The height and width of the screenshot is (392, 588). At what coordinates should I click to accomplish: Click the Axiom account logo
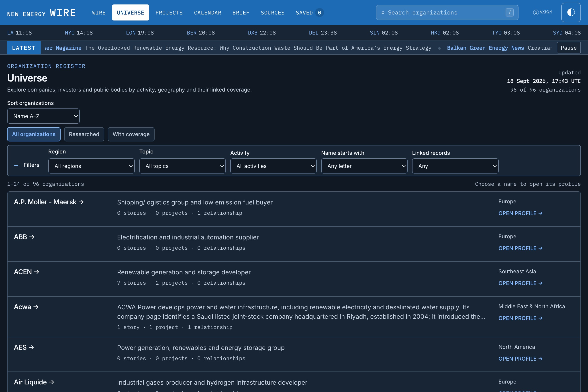[x=543, y=12]
